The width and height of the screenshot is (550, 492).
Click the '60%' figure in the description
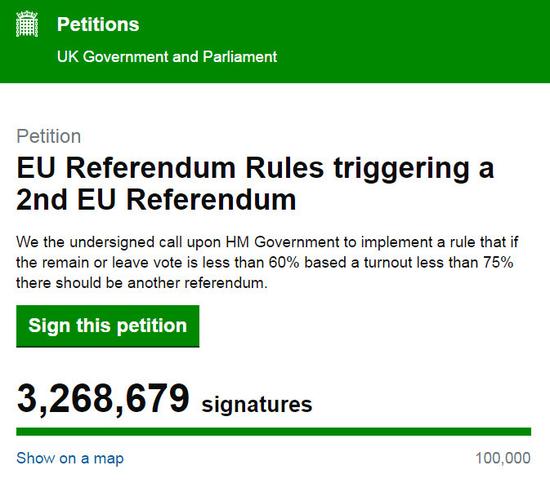pos(284,263)
